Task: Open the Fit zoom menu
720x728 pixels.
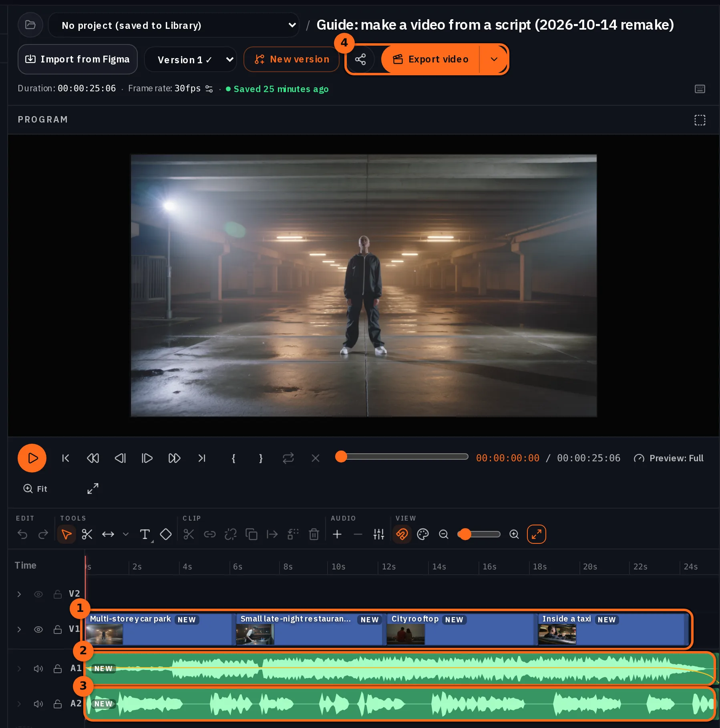Action: [35, 489]
